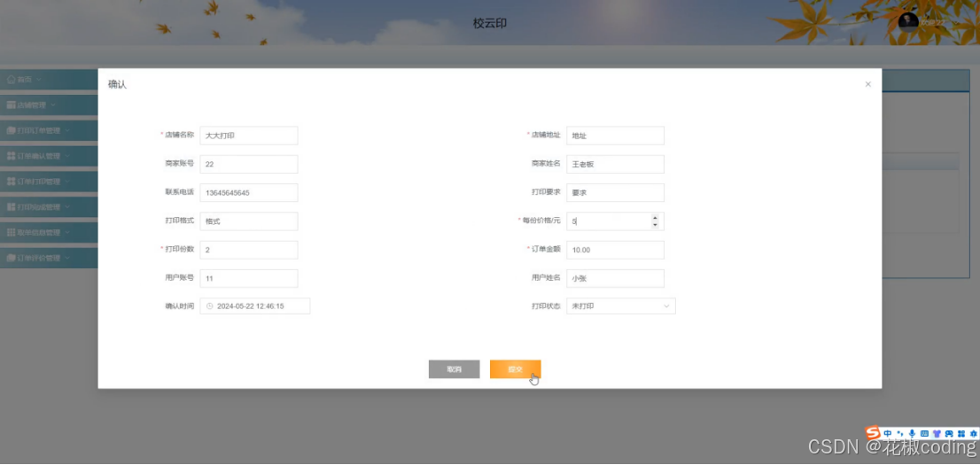The width and height of the screenshot is (980, 465).
Task: Click the 打印订单管理 sidebar icon
Action: click(11, 130)
